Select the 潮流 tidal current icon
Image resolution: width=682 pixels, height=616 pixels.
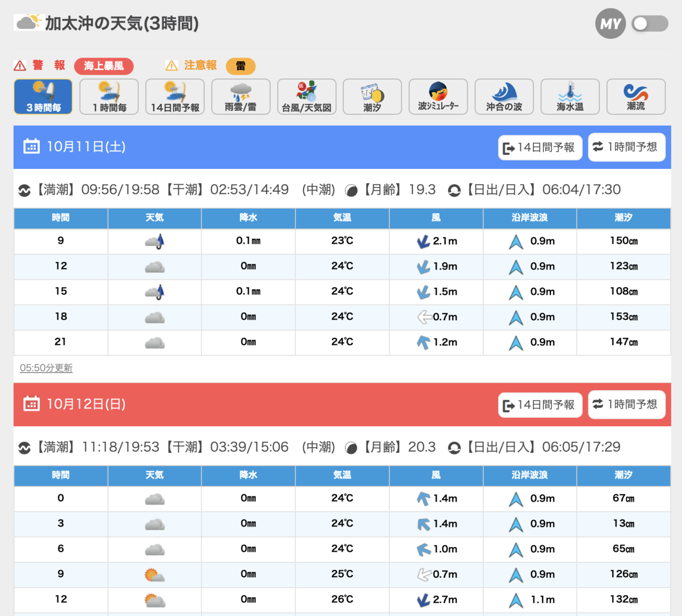(636, 96)
